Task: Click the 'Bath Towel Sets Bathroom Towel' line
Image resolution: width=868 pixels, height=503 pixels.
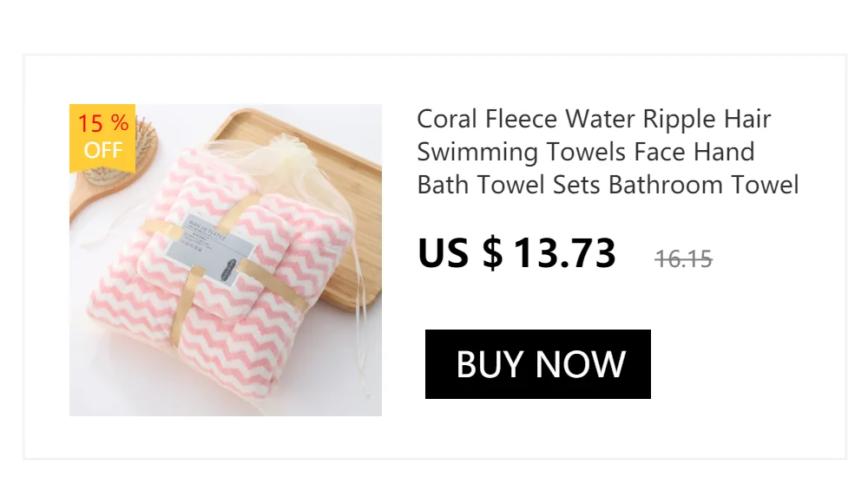Action: coord(608,185)
